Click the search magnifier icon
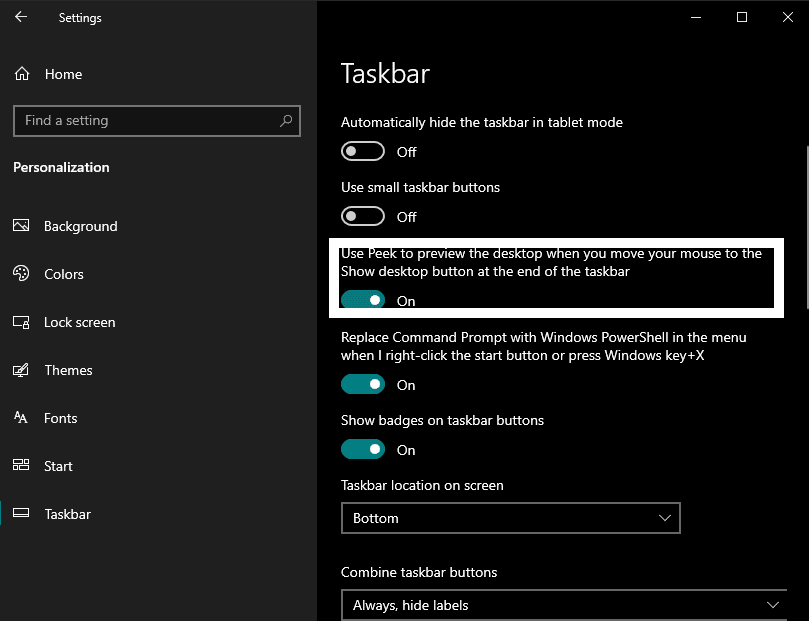The width and height of the screenshot is (809, 621). pyautogui.click(x=286, y=121)
